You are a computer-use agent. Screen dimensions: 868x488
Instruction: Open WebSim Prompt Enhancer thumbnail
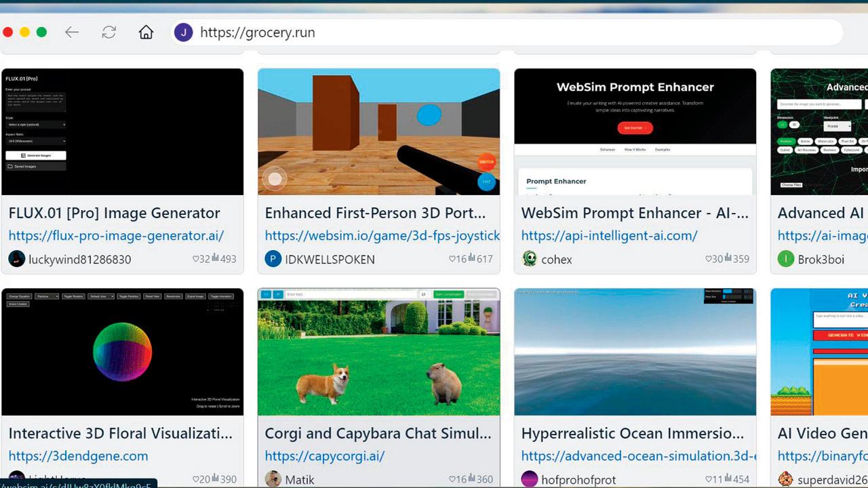coord(635,131)
